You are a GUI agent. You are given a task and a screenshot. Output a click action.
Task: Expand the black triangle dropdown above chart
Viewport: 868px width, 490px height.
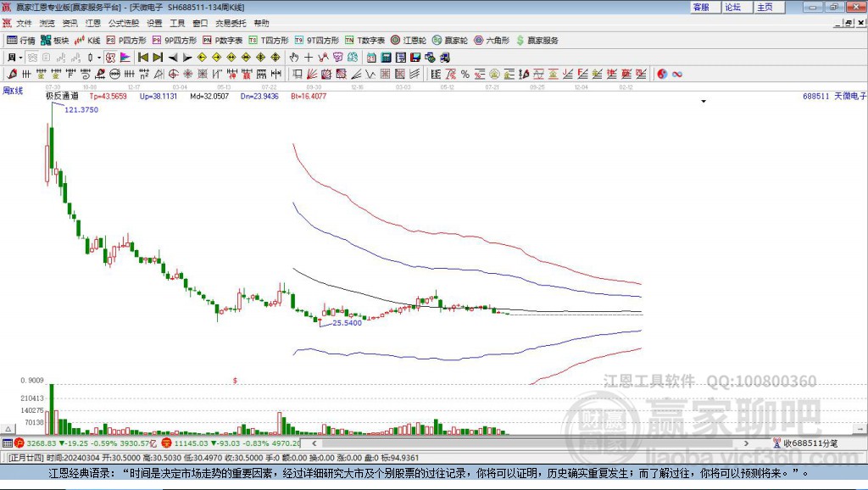click(x=704, y=102)
